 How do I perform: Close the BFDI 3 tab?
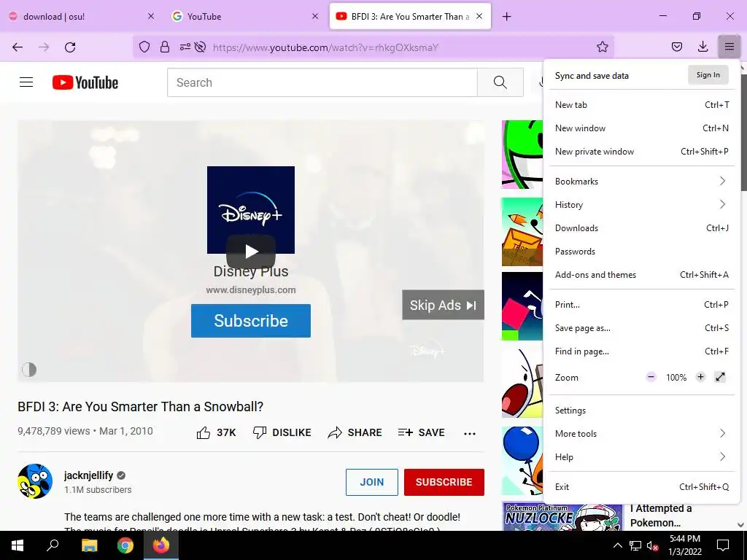point(479,16)
